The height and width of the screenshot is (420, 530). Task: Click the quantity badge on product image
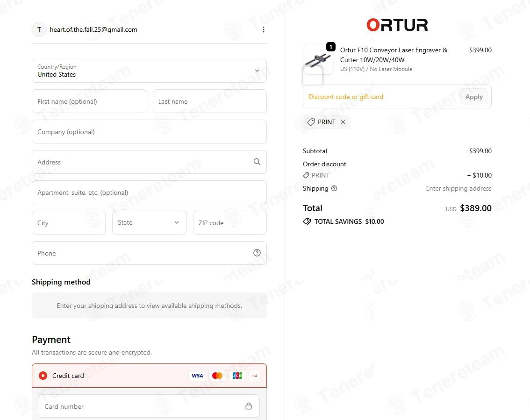coord(330,47)
